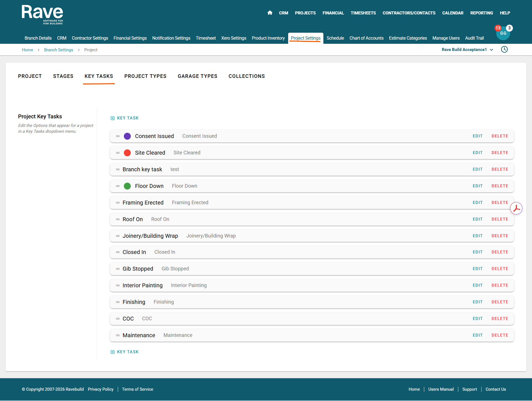Click the plus icon beside top KEY TASK
The height and width of the screenshot is (401, 532).
click(112, 118)
